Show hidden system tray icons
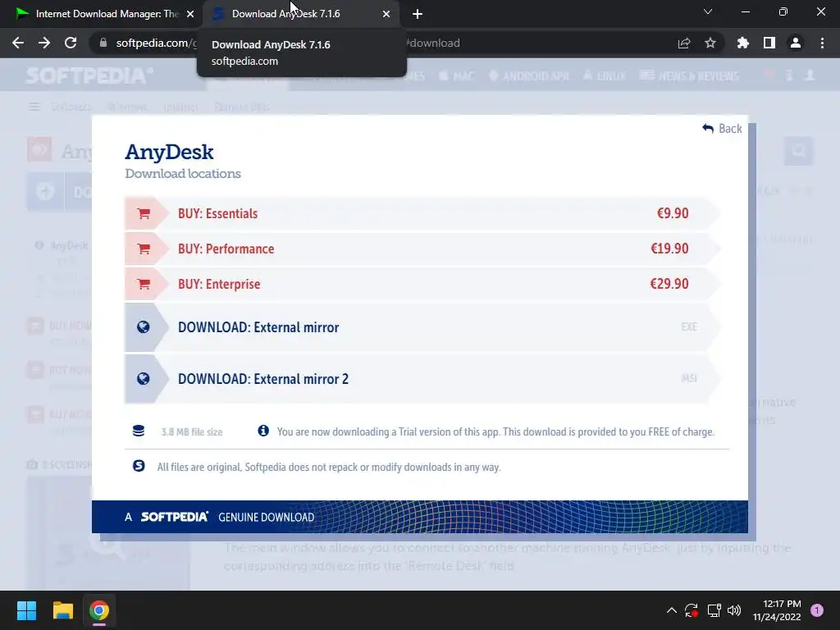 (671, 610)
